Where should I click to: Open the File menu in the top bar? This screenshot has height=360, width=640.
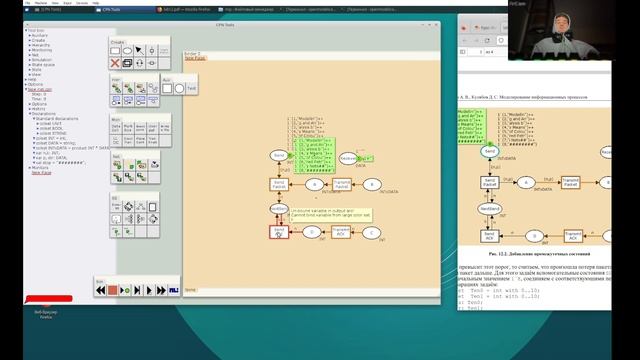click(x=27, y=3)
